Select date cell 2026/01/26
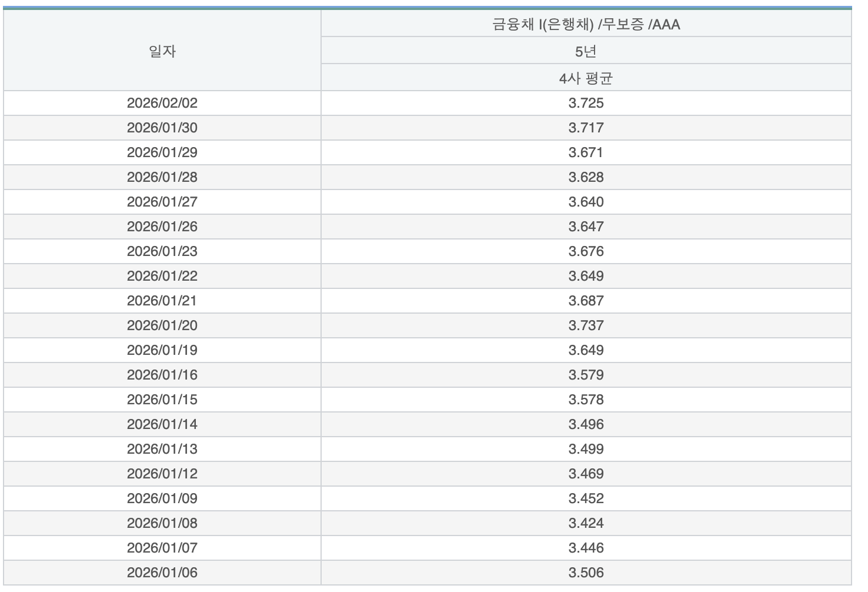This screenshot has height=592, width=868. (162, 227)
